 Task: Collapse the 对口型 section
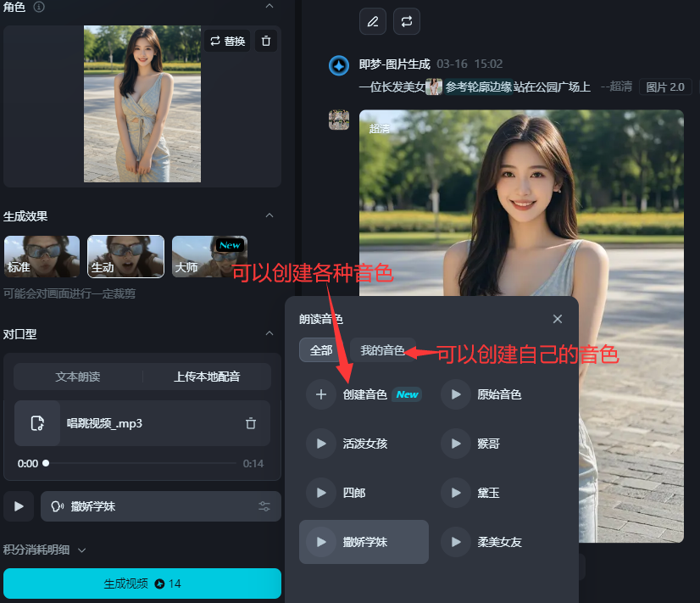point(269,333)
